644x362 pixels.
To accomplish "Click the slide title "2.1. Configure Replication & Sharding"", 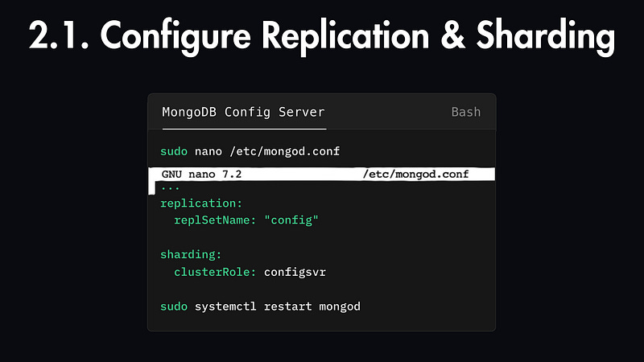I will tap(322, 36).
